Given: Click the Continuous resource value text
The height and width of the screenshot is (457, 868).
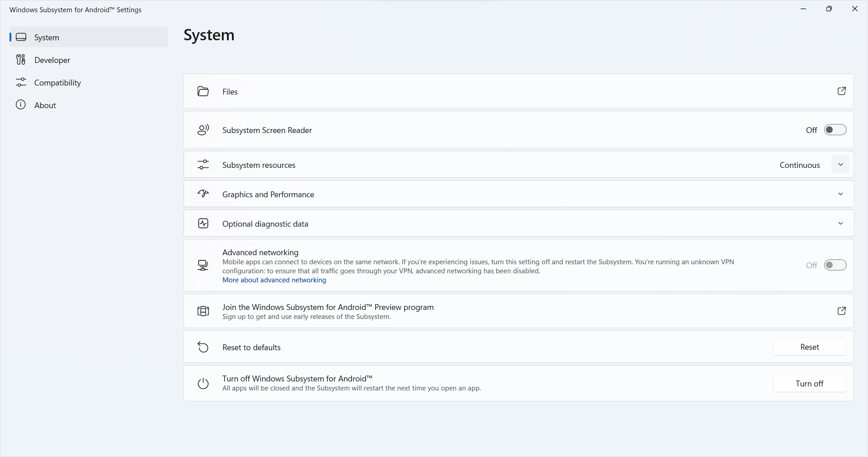Looking at the screenshot, I should [800, 165].
